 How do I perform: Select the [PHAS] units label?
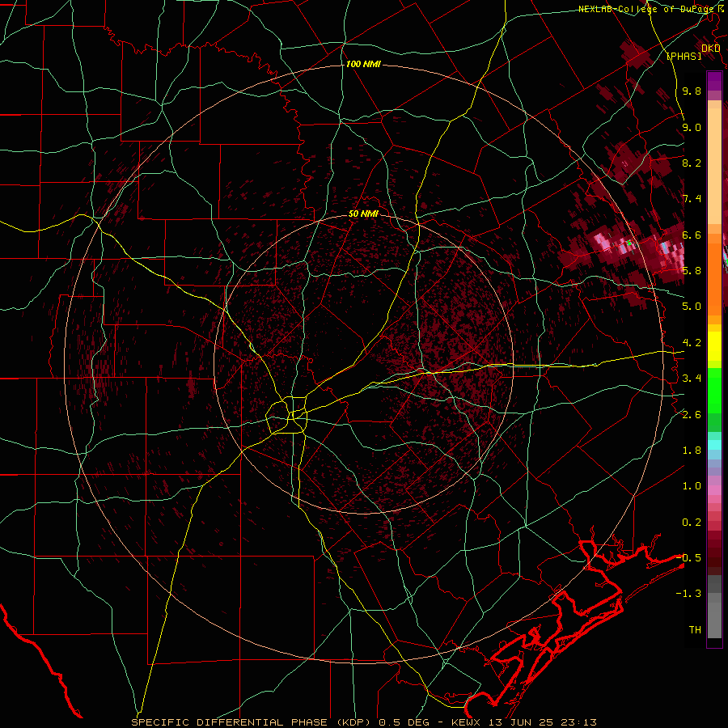click(684, 56)
